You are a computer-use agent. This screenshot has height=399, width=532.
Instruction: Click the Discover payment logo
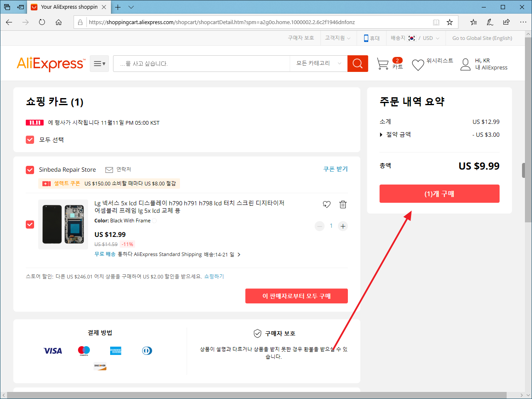point(100,366)
